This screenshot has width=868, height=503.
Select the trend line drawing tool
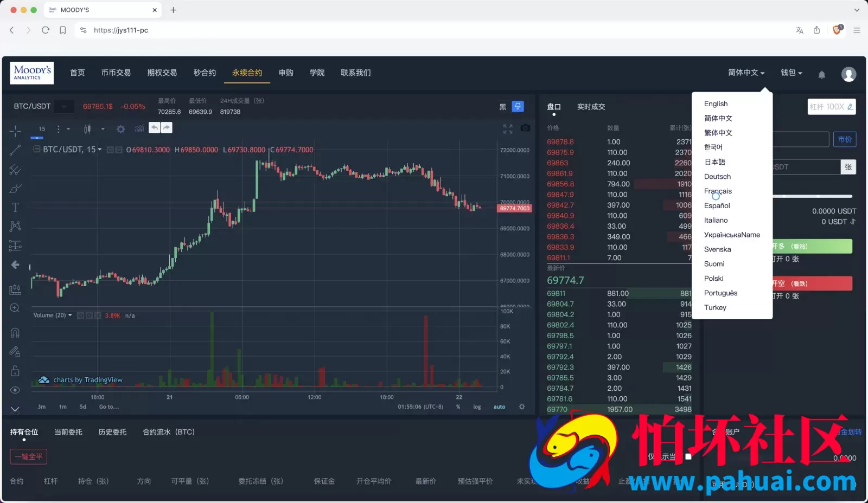point(15,150)
